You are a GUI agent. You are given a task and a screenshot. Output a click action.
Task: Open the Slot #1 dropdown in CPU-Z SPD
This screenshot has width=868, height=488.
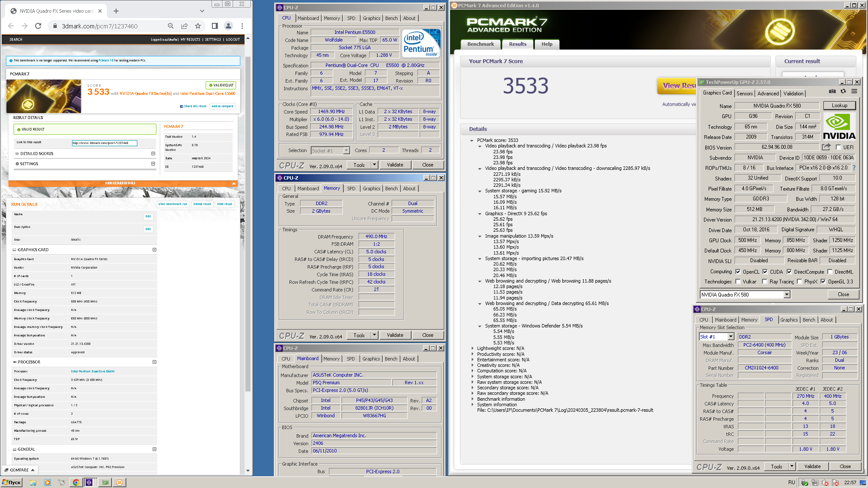pos(731,337)
